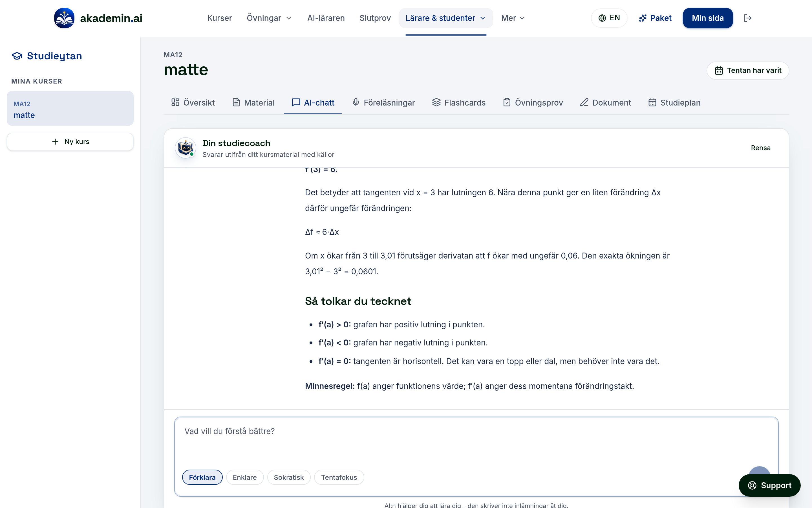The height and width of the screenshot is (508, 812).
Task: Open Slutprov in the top navigation
Action: (x=375, y=18)
